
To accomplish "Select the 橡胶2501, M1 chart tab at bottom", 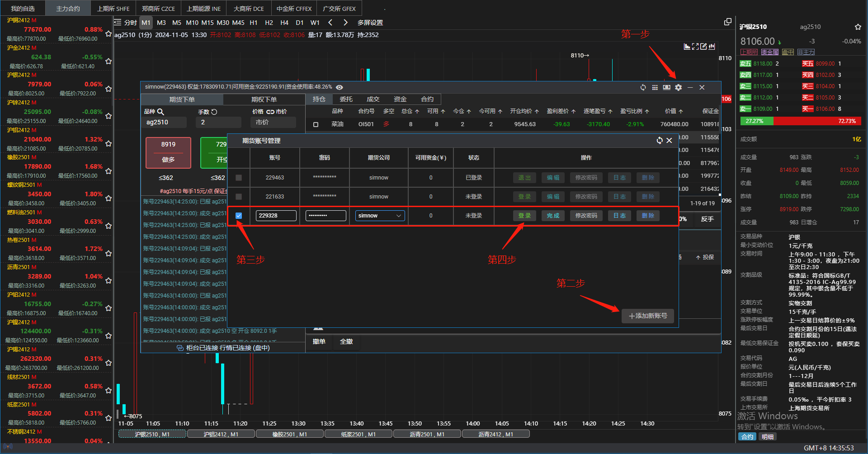I will 289,434.
